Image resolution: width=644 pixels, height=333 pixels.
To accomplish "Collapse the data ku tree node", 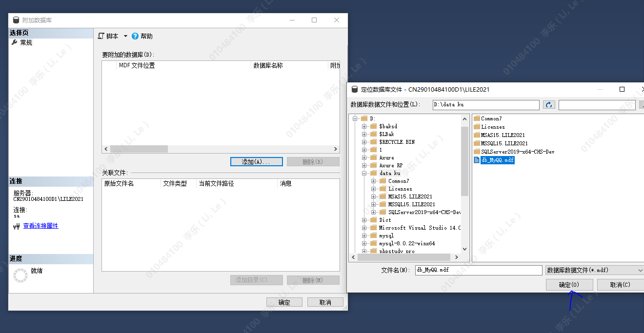I will 364,173.
